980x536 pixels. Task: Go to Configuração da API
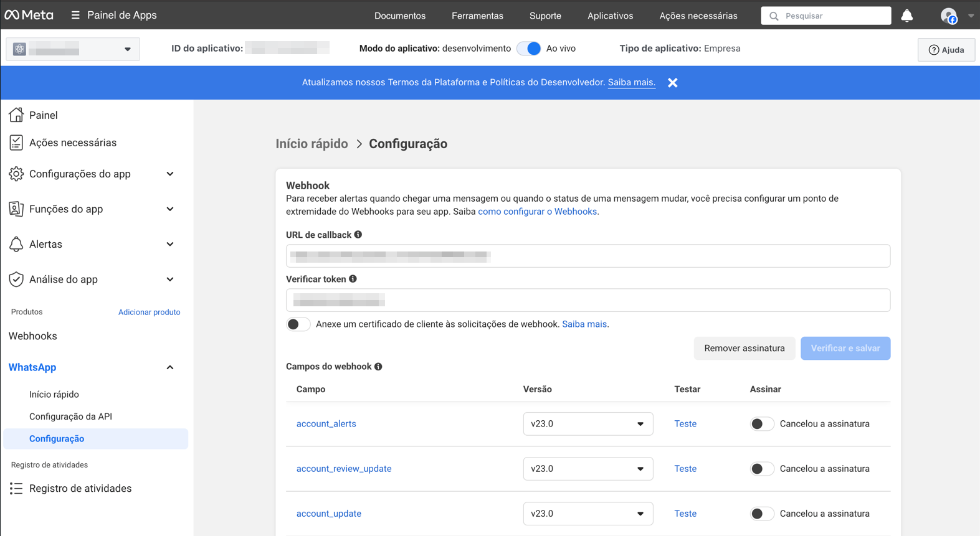[70, 416]
